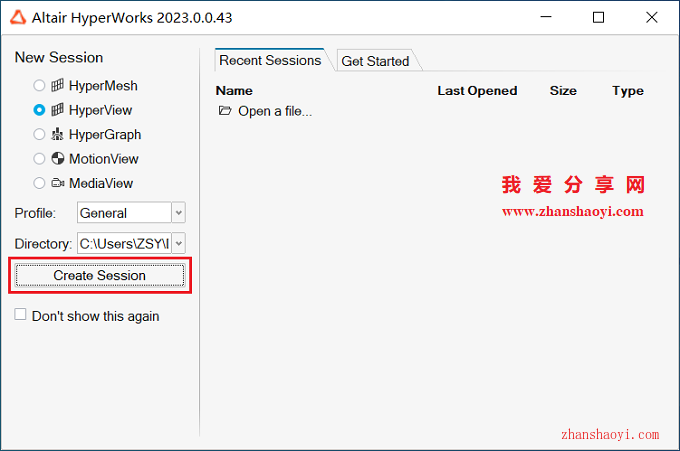Click the MotionView circle icon
Image resolution: width=680 pixels, height=451 pixels.
pos(58,158)
